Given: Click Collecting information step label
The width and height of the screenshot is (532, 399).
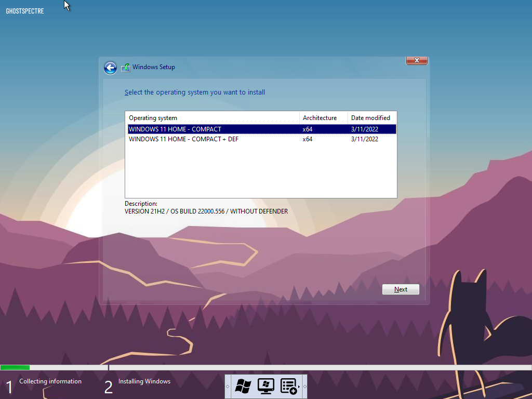Looking at the screenshot, I should pos(50,381).
